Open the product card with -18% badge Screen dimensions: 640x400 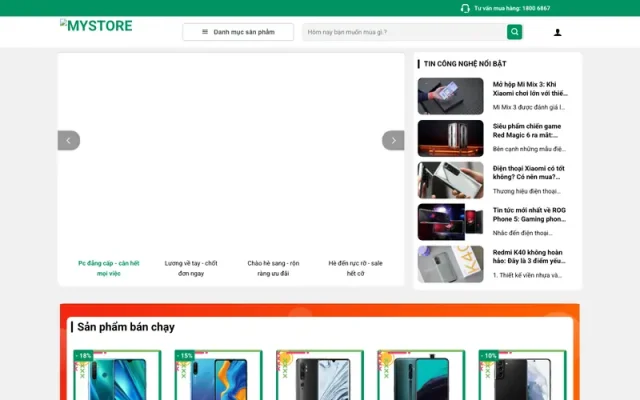[117, 375]
